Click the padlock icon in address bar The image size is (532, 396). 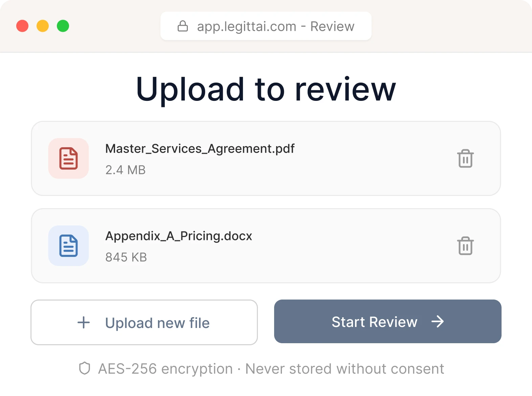pos(183,26)
